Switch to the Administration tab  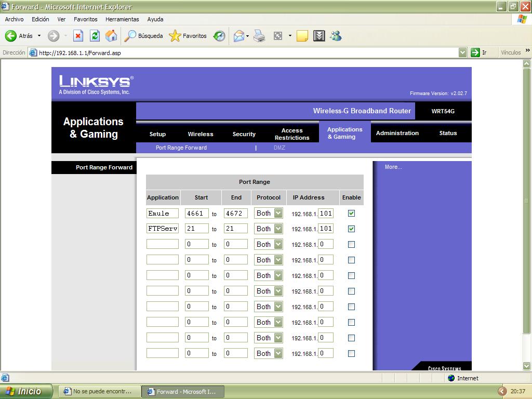397,133
